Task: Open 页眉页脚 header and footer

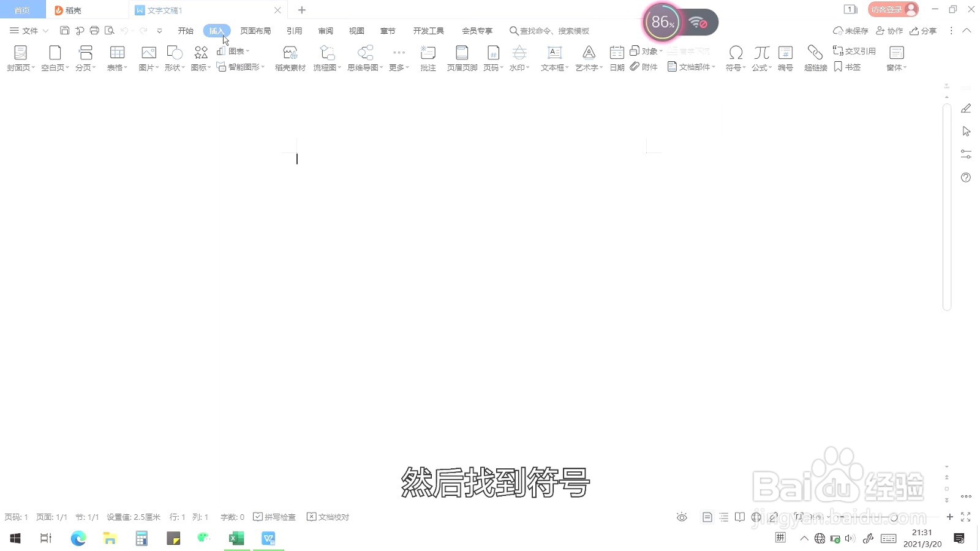Action: pyautogui.click(x=462, y=58)
